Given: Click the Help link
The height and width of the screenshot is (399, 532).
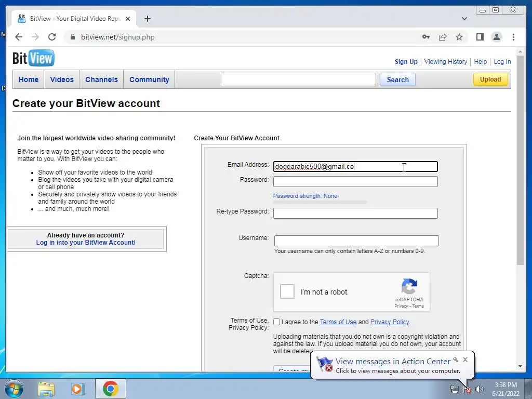Looking at the screenshot, I should pos(481,62).
